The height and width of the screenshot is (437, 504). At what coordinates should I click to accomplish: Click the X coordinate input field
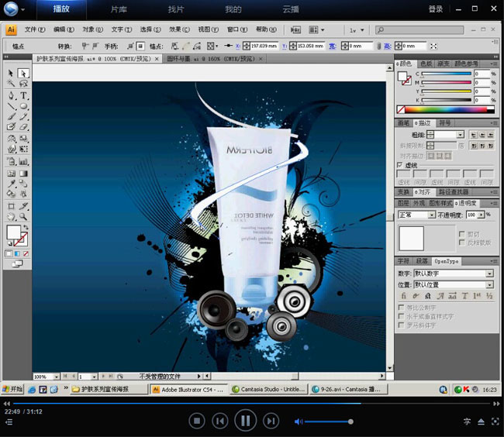[x=264, y=46]
